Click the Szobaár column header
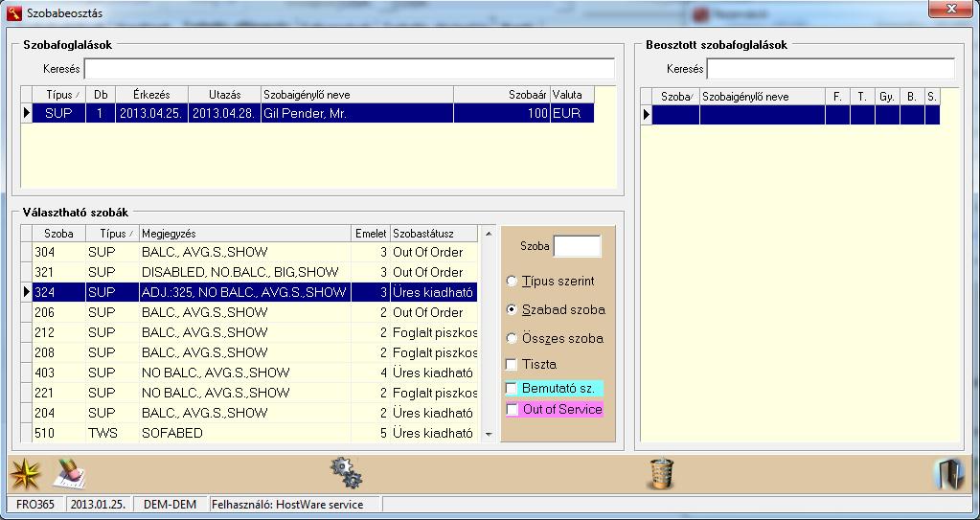Viewport: 980px width, 520px height. 502,95
